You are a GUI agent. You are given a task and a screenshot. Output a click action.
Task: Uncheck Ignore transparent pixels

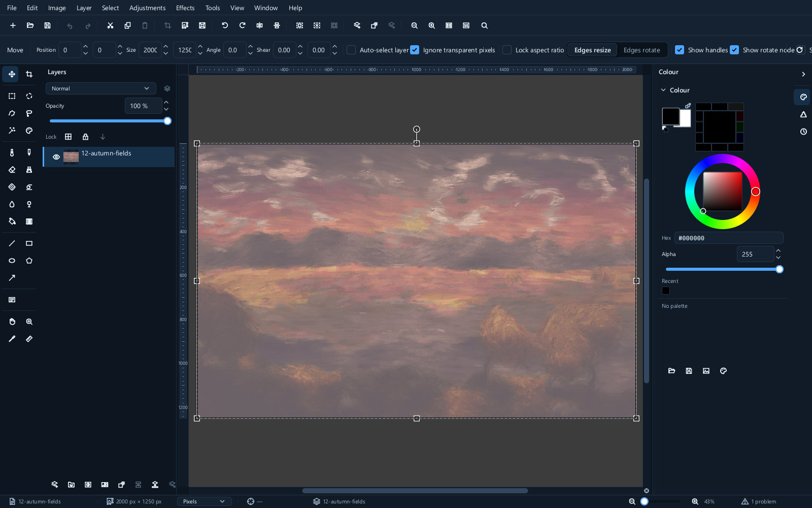(x=415, y=50)
